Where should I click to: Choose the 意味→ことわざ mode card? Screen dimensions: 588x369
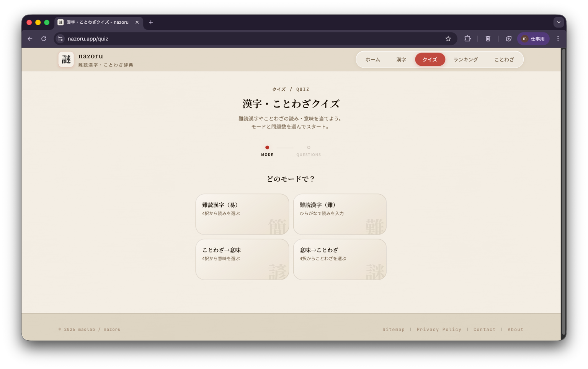[340, 259]
